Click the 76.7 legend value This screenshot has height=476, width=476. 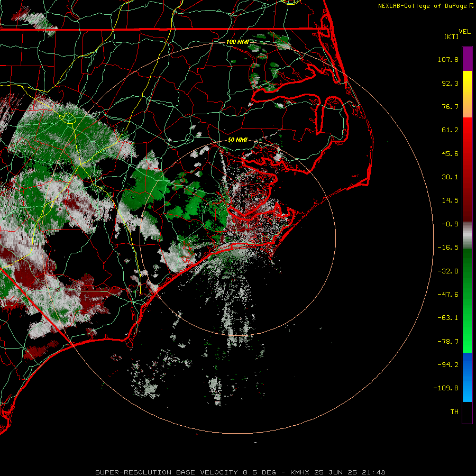(450, 106)
